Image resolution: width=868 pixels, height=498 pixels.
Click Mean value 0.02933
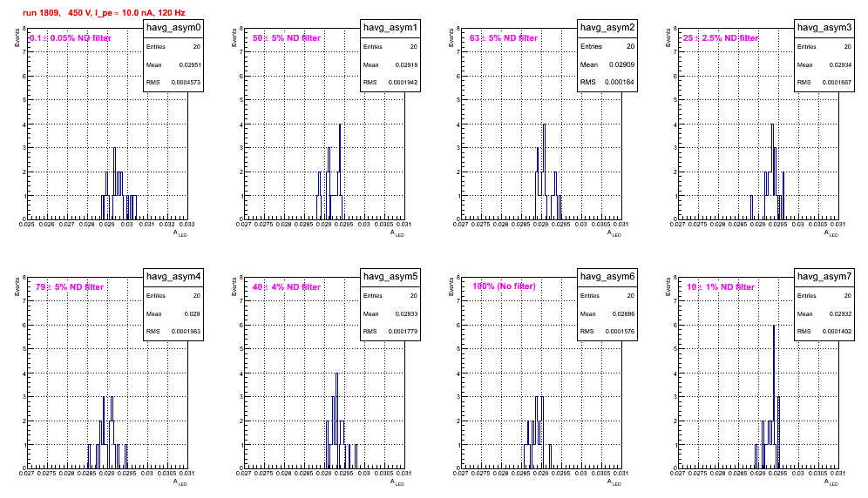click(x=407, y=313)
